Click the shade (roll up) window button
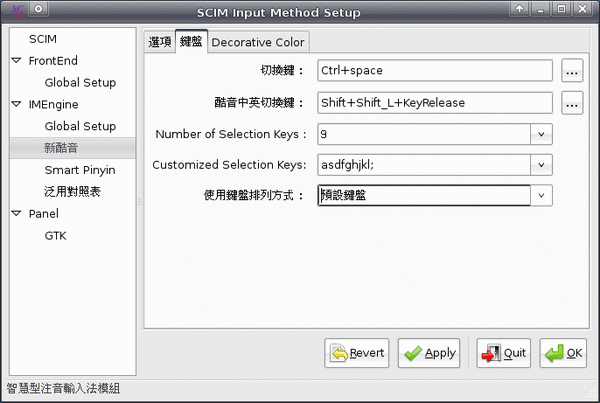Image resolution: width=600 pixels, height=403 pixels. pos(519,8)
